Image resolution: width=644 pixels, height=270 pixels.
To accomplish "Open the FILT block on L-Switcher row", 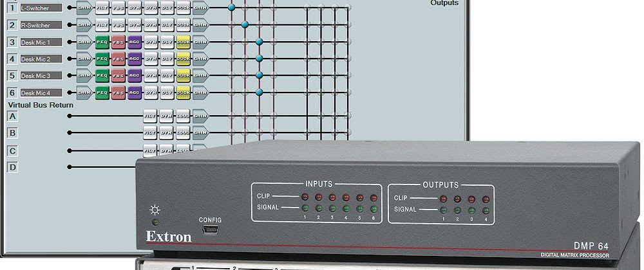I will 102,8.
